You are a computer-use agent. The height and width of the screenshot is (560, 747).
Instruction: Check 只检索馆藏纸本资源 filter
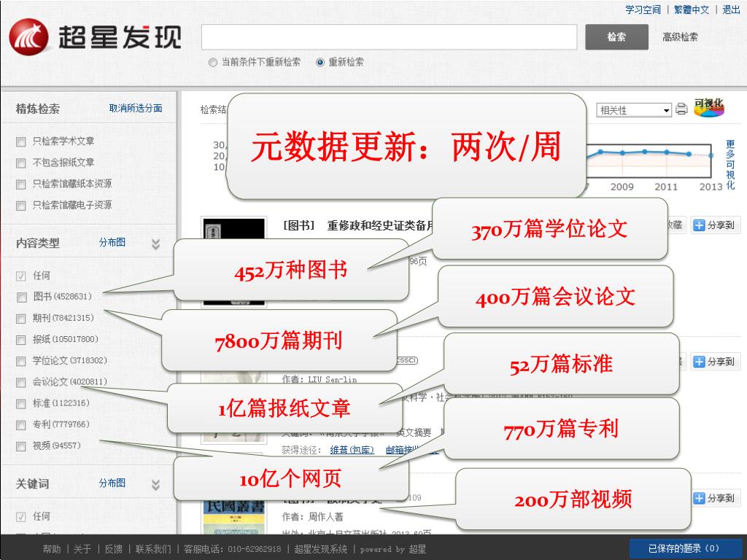(21, 184)
